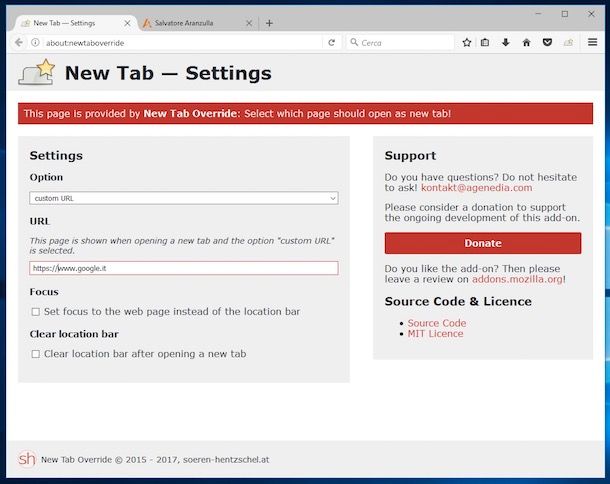Open site info icon in address bar
This screenshot has width=610, height=484.
(35, 42)
